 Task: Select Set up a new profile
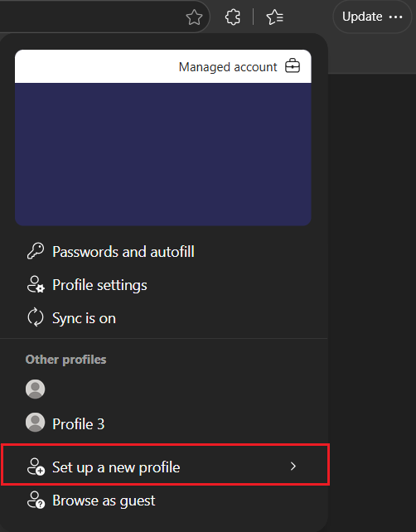coord(165,465)
